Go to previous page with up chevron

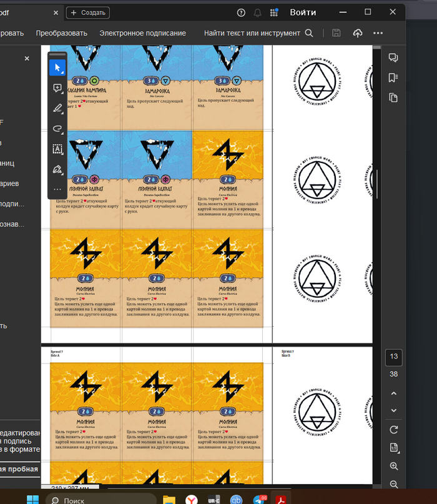394,393
